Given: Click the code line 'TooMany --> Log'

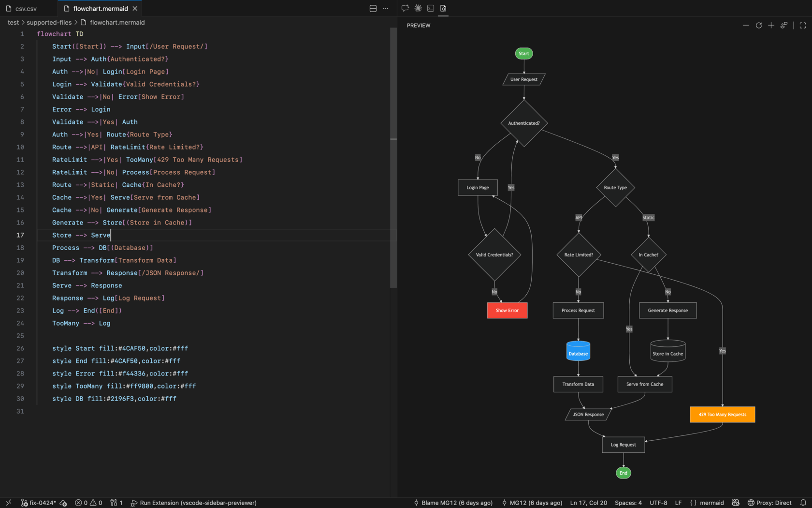Looking at the screenshot, I should 81,323.
